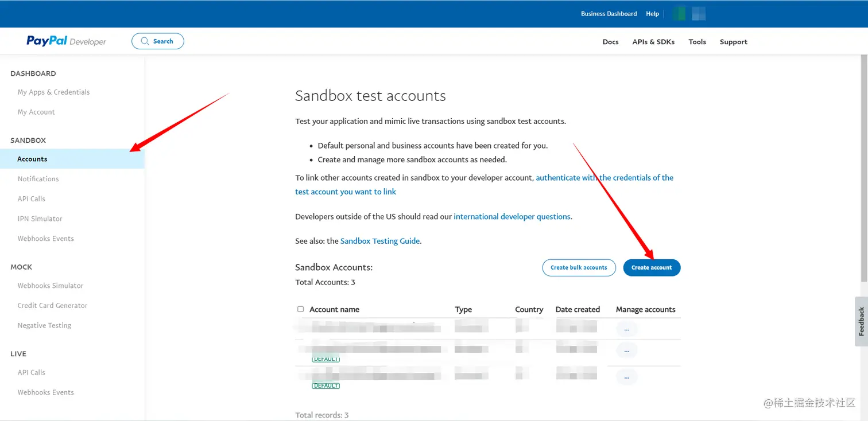Image resolution: width=868 pixels, height=421 pixels.
Task: Open the Feedback side tab
Action: [x=861, y=321]
